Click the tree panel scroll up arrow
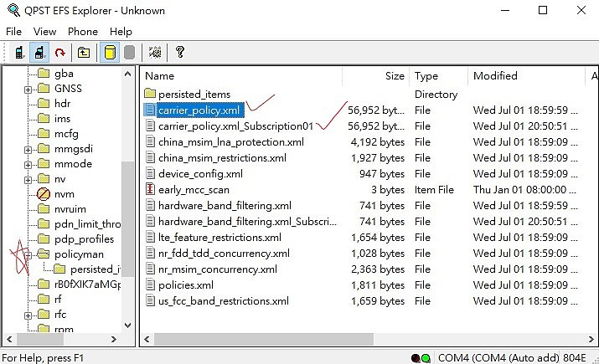The width and height of the screenshot is (599, 364). click(127, 74)
